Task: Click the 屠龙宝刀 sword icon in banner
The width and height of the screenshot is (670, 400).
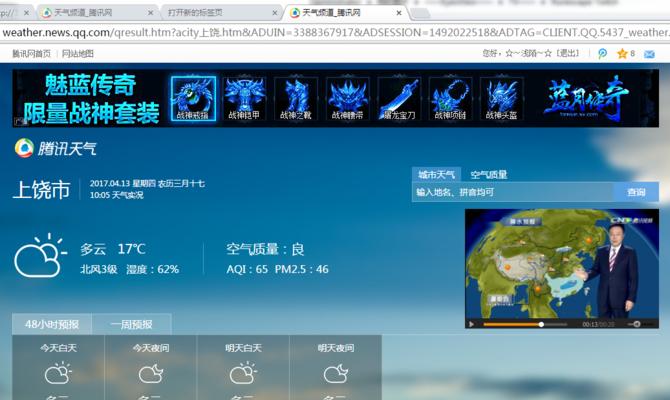Action: click(x=399, y=99)
